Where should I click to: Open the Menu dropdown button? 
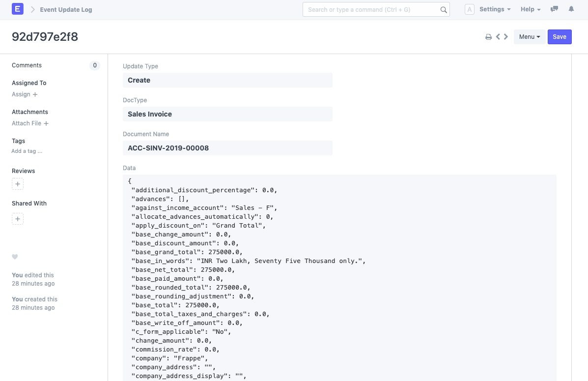tap(529, 37)
